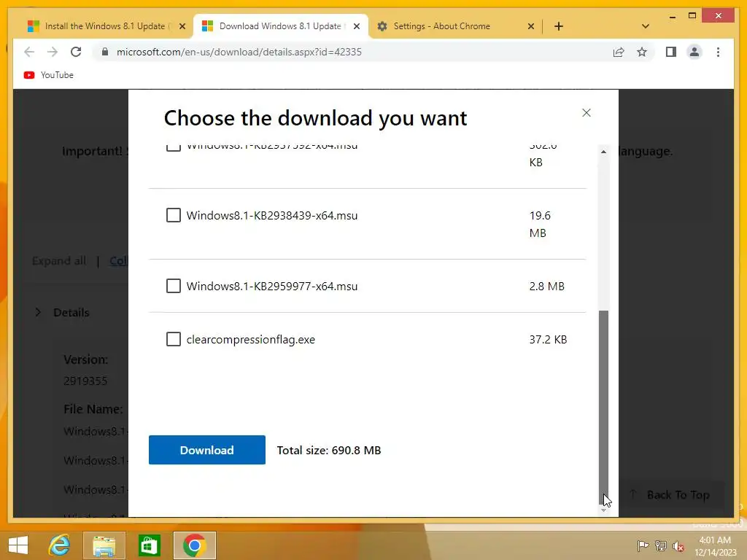This screenshot has width=747, height=560.
Task: Select the clearcompressionflag.exe file name
Action: 251,340
